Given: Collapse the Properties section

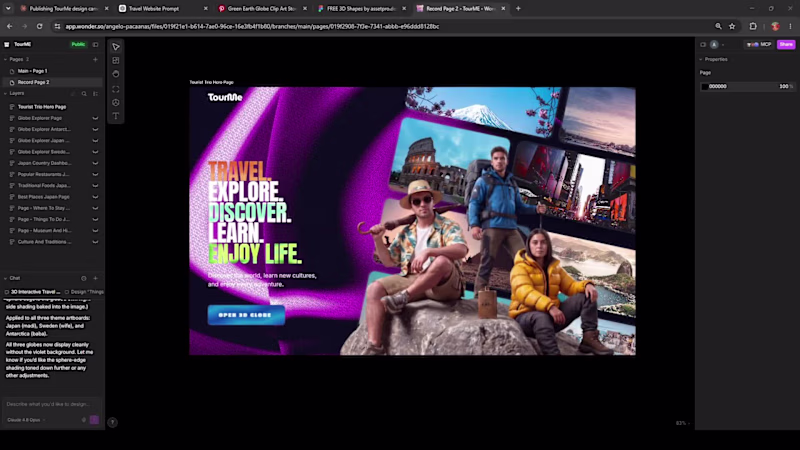Looking at the screenshot, I should [x=701, y=60].
